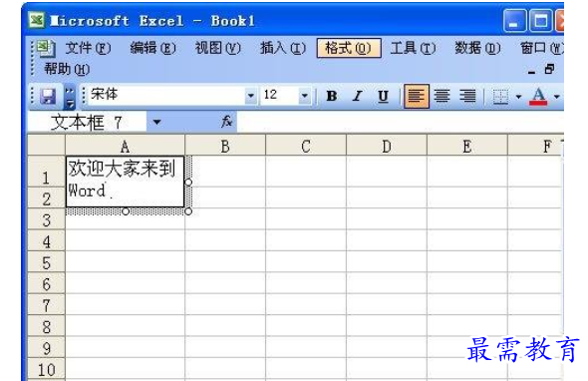This screenshot has height=381, width=588.
Task: Toggle Underline formatting
Action: (x=383, y=96)
